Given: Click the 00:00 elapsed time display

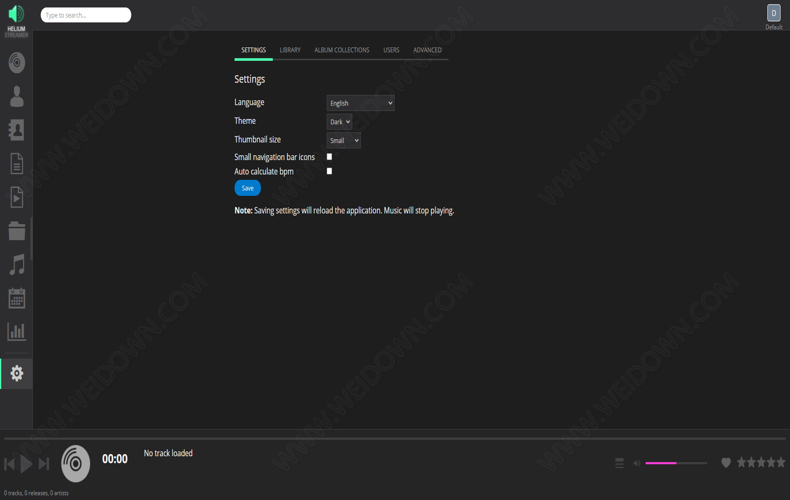Looking at the screenshot, I should 115,459.
